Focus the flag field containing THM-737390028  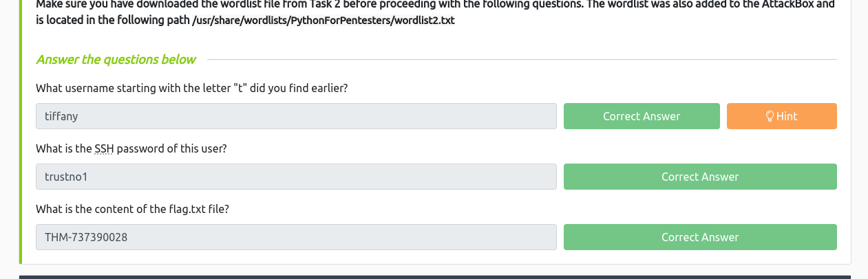coord(296,237)
